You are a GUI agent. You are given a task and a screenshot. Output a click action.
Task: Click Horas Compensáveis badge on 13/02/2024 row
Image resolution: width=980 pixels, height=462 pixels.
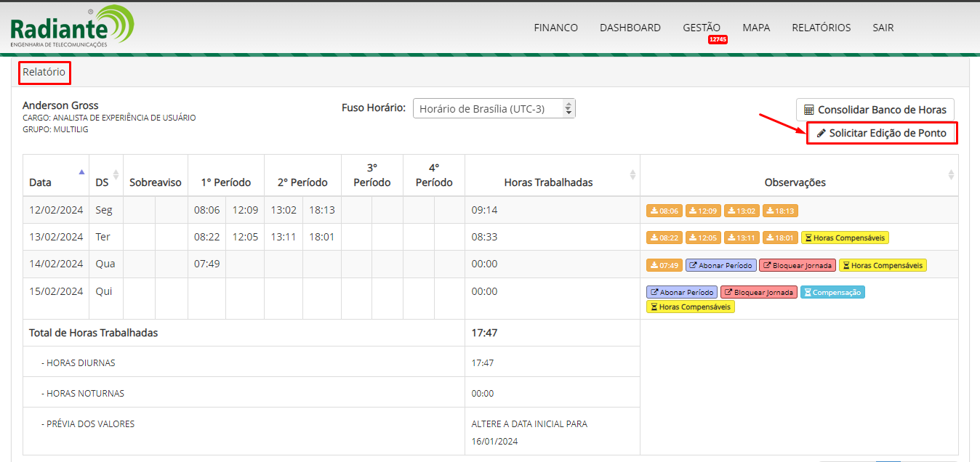tap(844, 238)
